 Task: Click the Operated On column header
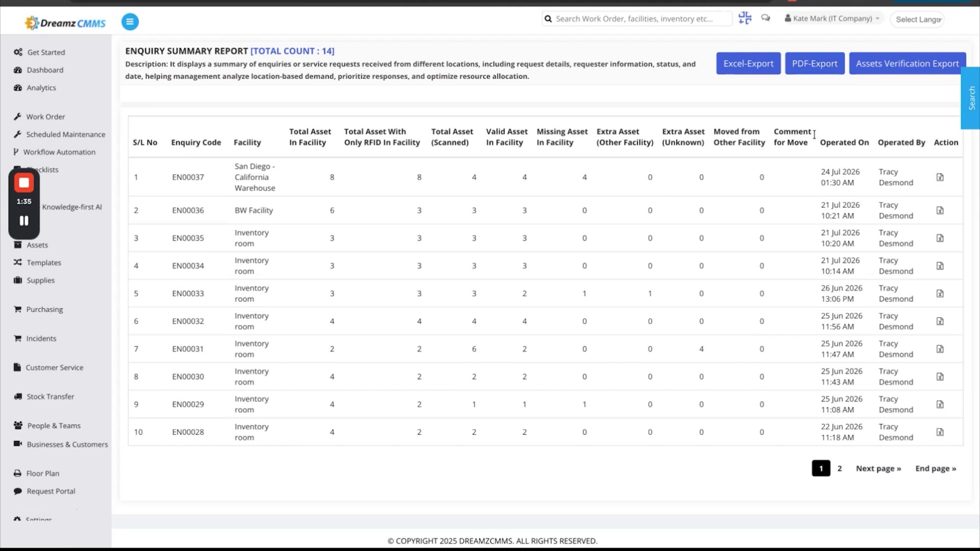click(x=844, y=142)
